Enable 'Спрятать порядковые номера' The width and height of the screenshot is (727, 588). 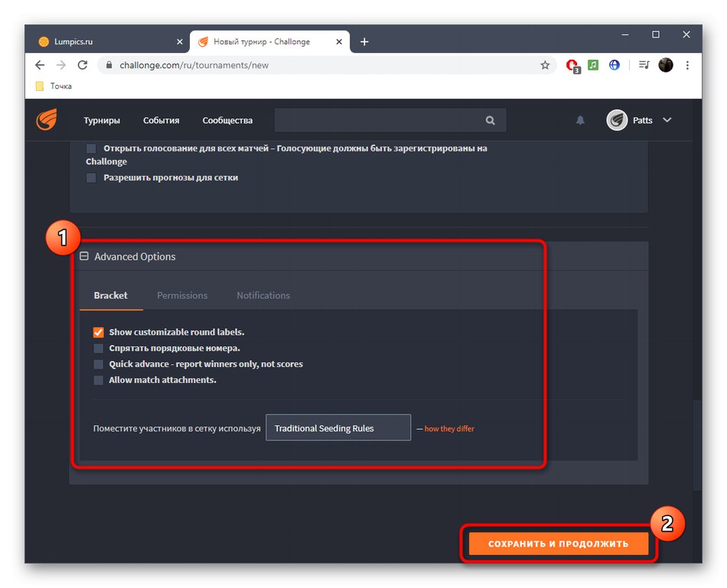(x=98, y=348)
